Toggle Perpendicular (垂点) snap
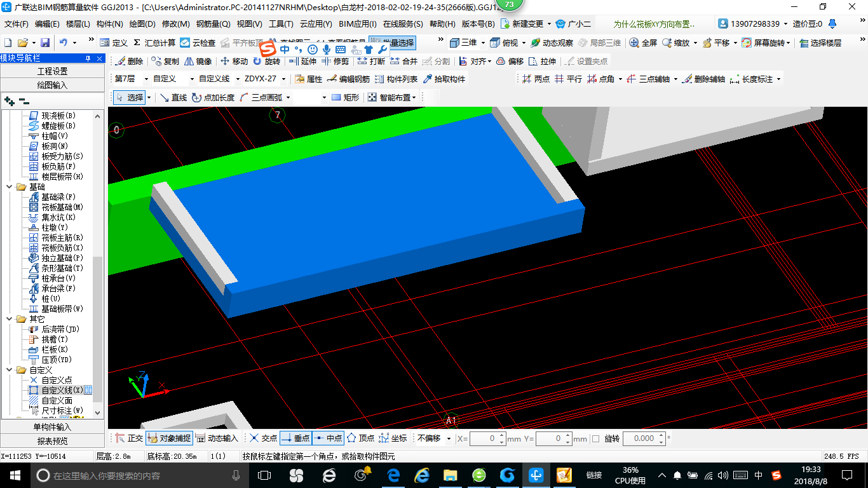This screenshot has height=488, width=868. click(295, 438)
